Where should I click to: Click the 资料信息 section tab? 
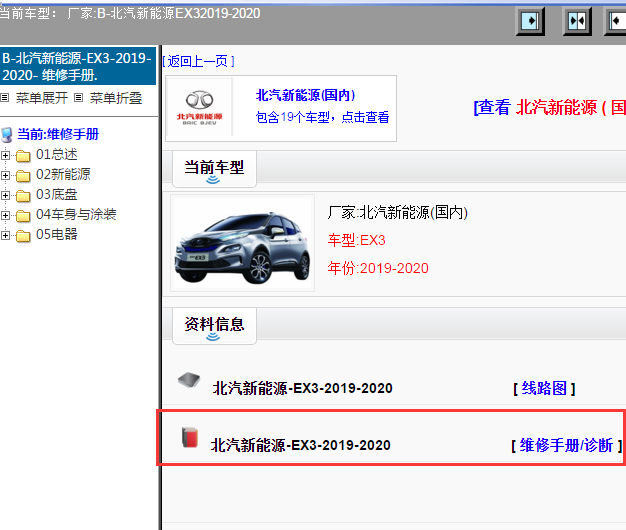pos(214,326)
